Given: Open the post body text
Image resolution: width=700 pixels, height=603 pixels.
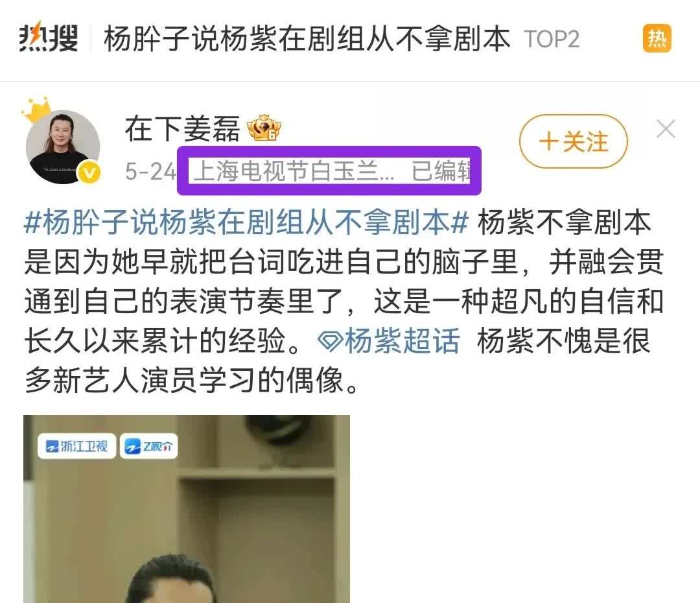Looking at the screenshot, I should [x=344, y=301].
